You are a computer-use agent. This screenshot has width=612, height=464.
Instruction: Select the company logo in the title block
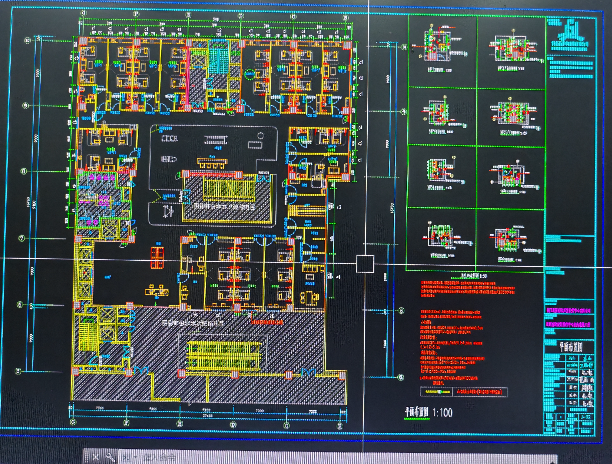tap(568, 38)
